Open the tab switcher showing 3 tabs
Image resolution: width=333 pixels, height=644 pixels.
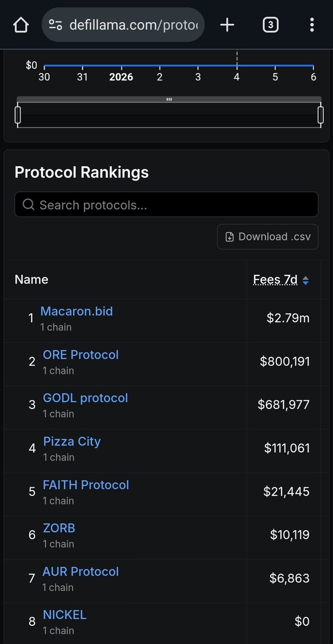270,25
